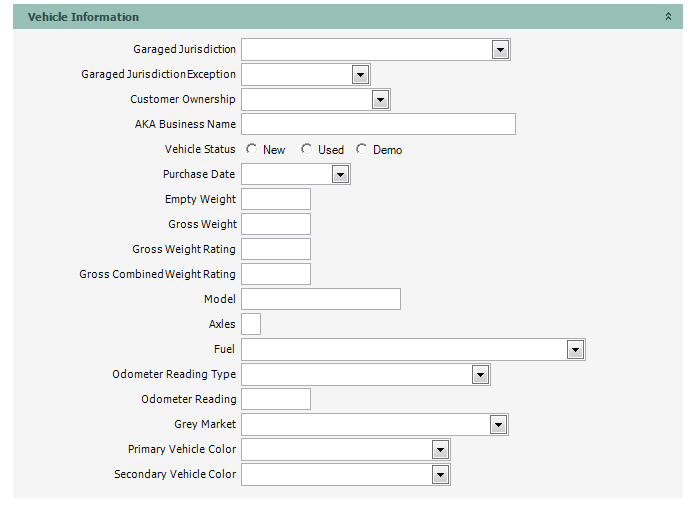Select the Gross Weight Rating field
The height and width of the screenshot is (509, 700).
click(276, 249)
